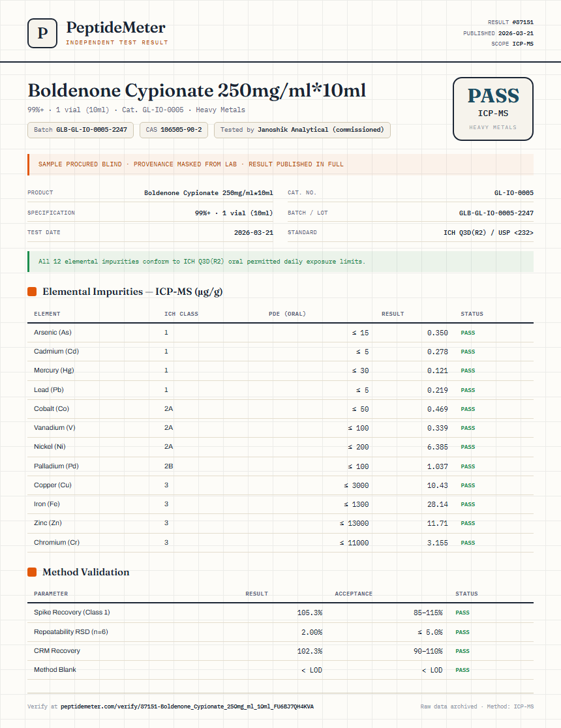This screenshot has height=728, width=561.
Task: Click the PASS ICP-MS result badge
Action: [x=493, y=109]
